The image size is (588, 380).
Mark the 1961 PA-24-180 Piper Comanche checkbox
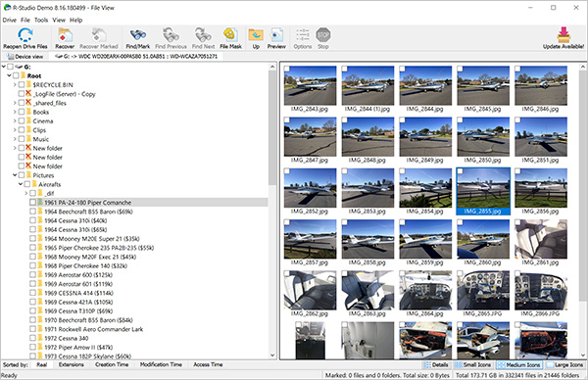click(x=32, y=203)
